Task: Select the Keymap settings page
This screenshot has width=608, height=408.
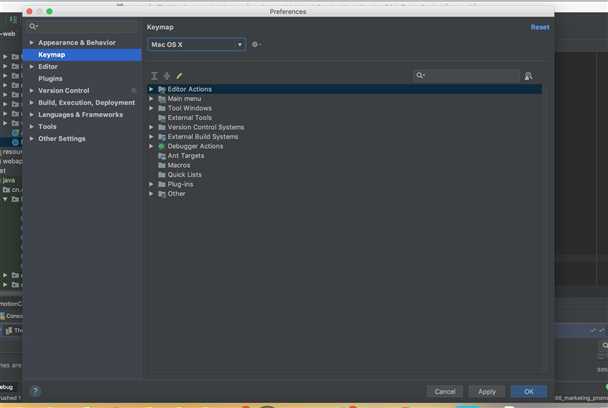Action: tap(82, 55)
